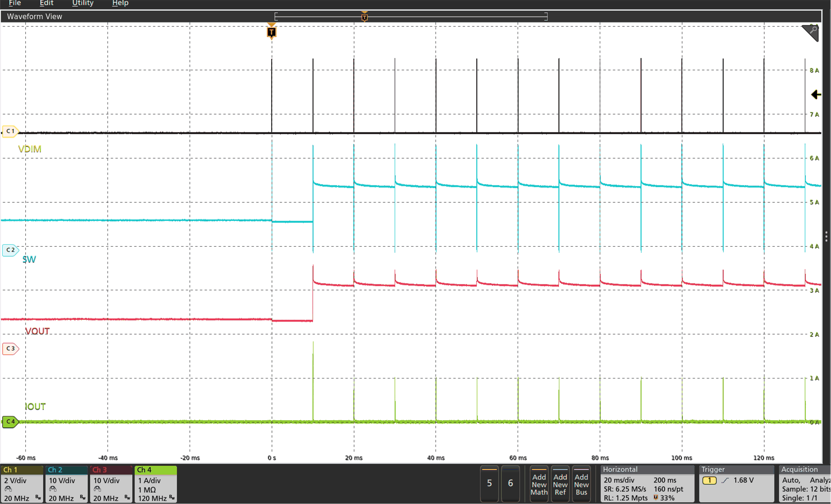Click the trigger level arrow on right edge

click(816, 94)
